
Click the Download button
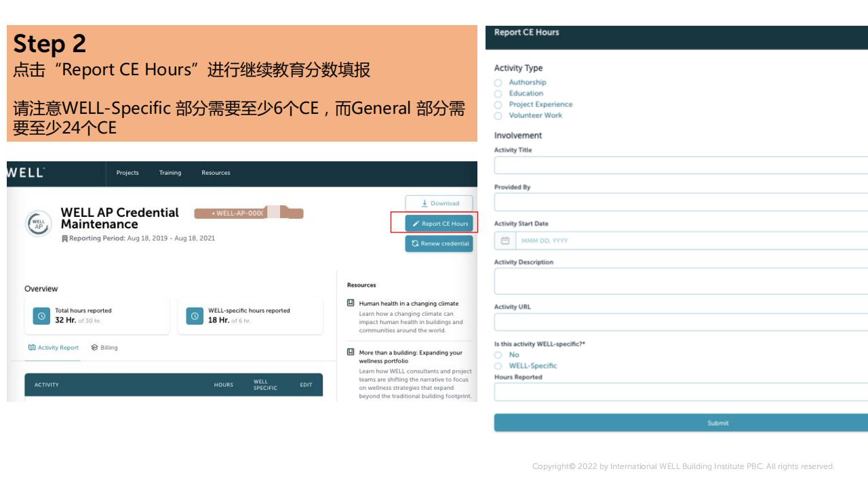click(x=439, y=203)
